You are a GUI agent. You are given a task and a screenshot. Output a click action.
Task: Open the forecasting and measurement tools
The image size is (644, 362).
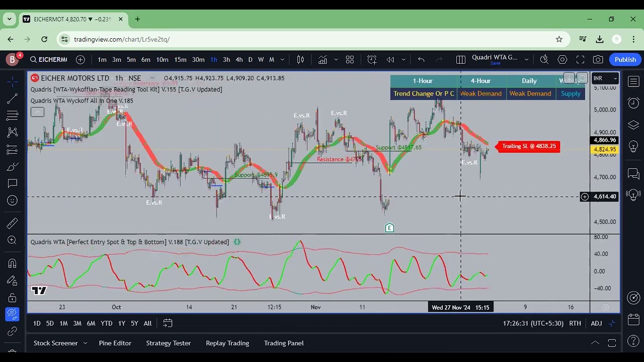tap(13, 150)
